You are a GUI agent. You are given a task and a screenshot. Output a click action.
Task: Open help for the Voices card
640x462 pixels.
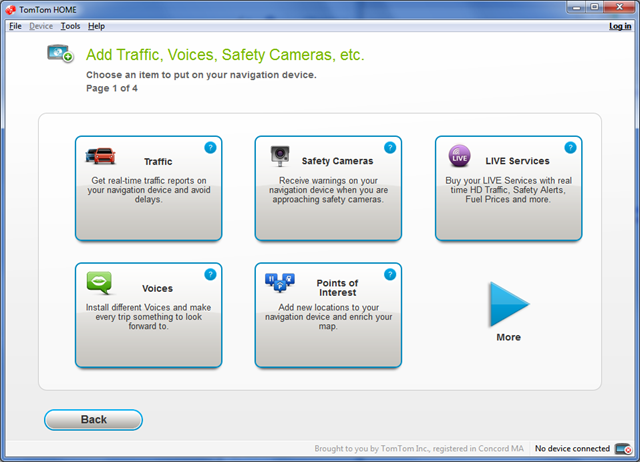click(x=210, y=275)
